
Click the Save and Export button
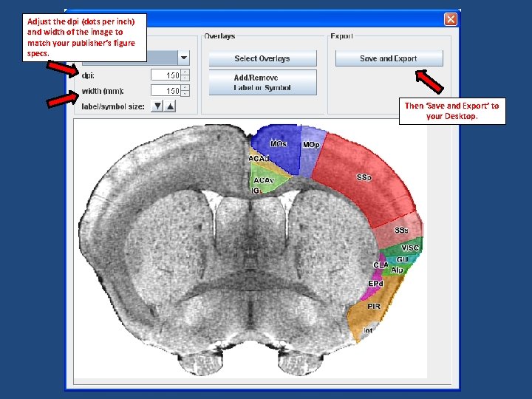[x=389, y=58]
